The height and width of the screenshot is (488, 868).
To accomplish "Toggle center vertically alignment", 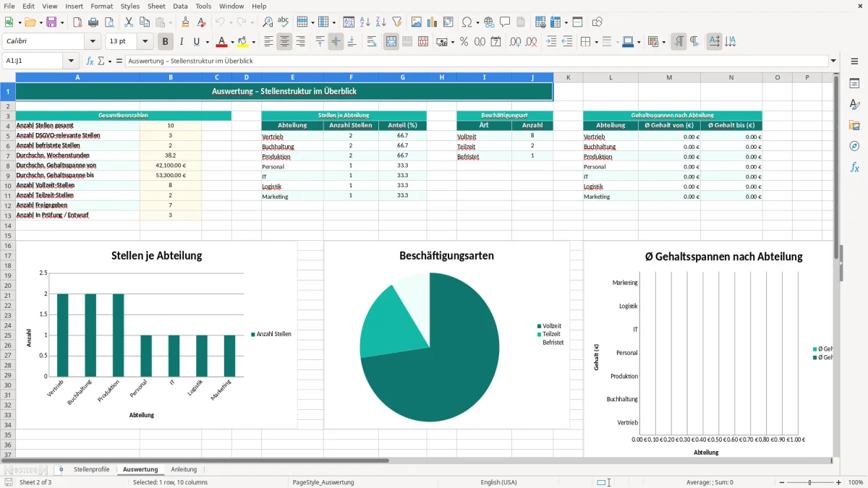I will point(336,42).
